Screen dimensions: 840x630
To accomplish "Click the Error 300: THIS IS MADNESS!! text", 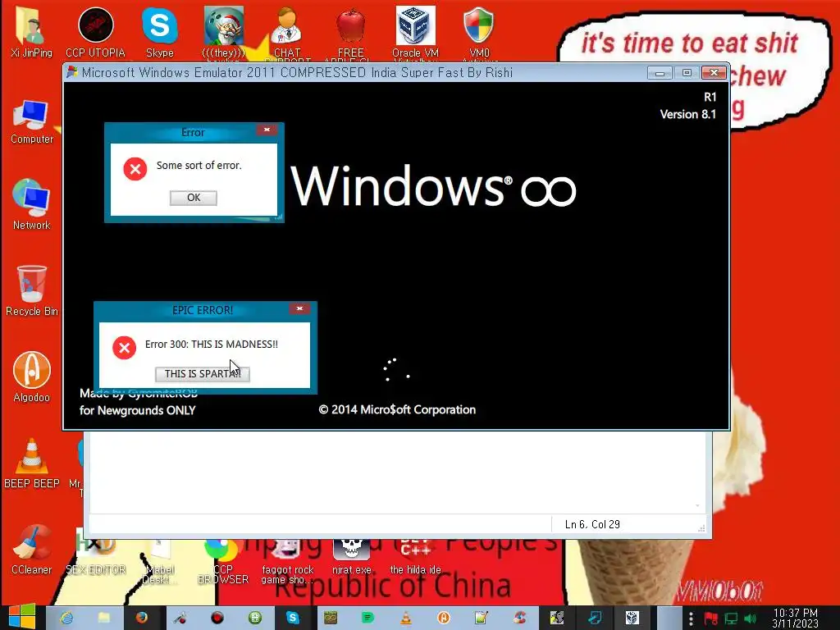I will [x=212, y=345].
